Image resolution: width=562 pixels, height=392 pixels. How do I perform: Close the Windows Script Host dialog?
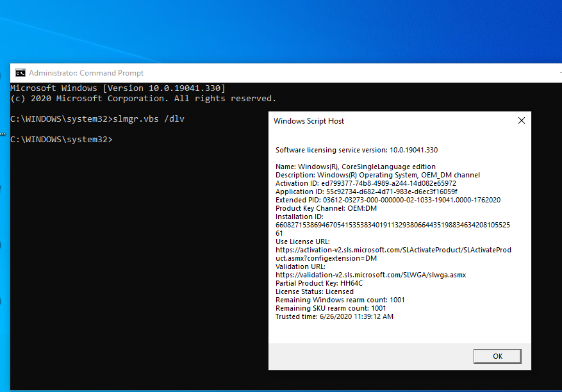point(522,121)
